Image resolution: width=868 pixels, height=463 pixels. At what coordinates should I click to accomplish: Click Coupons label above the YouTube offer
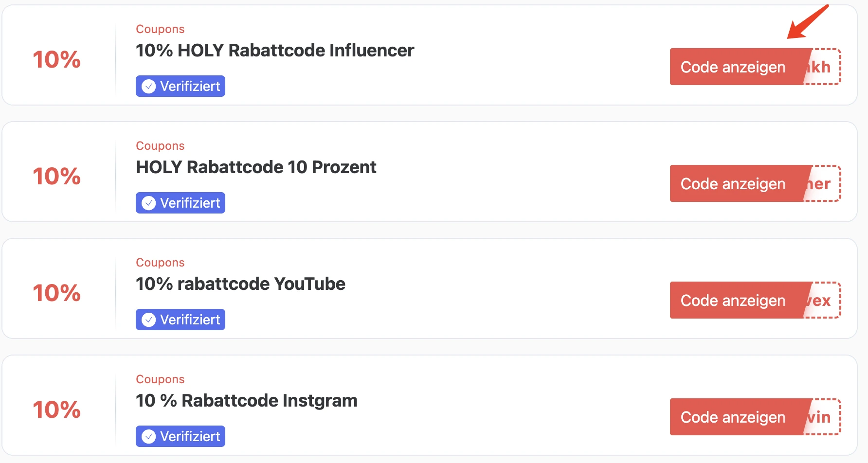click(160, 263)
